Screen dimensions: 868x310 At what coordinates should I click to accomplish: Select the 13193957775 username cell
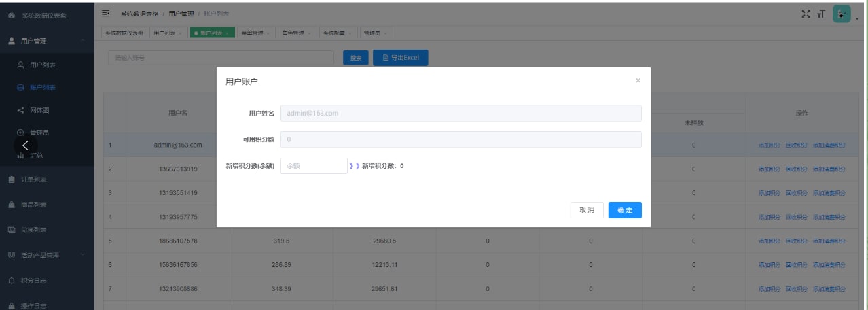click(x=178, y=217)
